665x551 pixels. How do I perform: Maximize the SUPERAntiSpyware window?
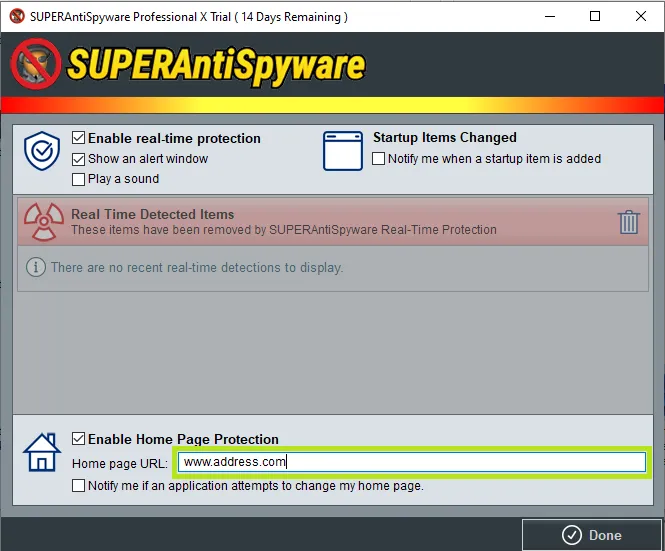pos(595,17)
